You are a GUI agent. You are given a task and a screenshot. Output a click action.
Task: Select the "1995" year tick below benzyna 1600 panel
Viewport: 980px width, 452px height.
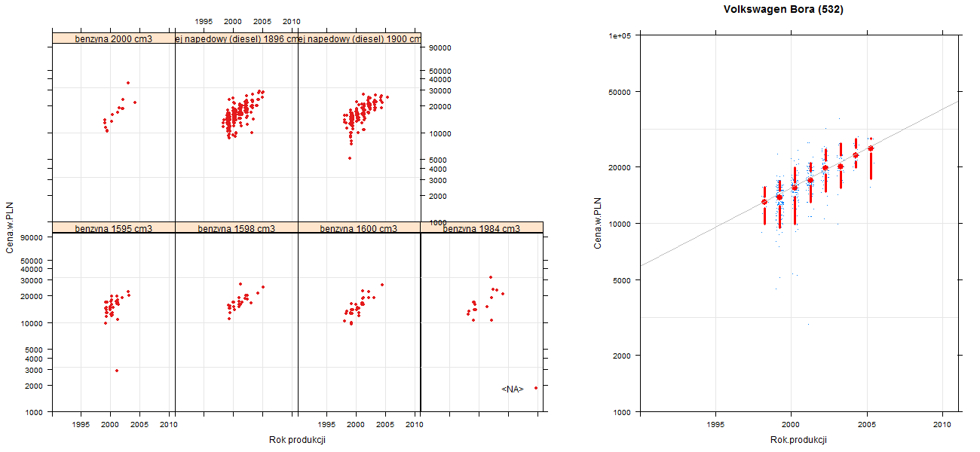click(x=327, y=425)
